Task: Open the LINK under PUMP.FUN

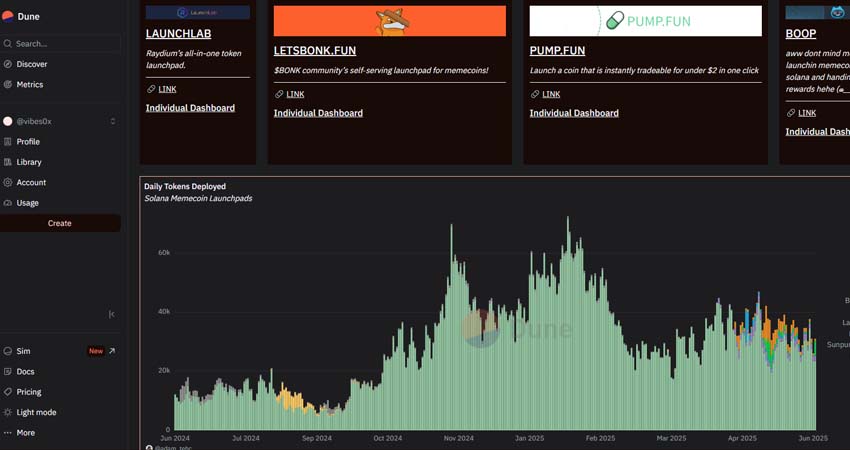Action: coord(551,94)
